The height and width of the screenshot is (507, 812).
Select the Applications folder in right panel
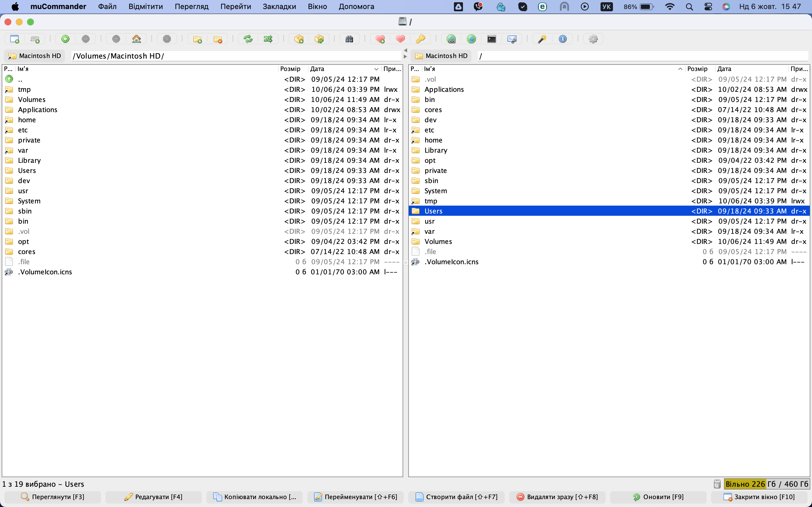[444, 90]
